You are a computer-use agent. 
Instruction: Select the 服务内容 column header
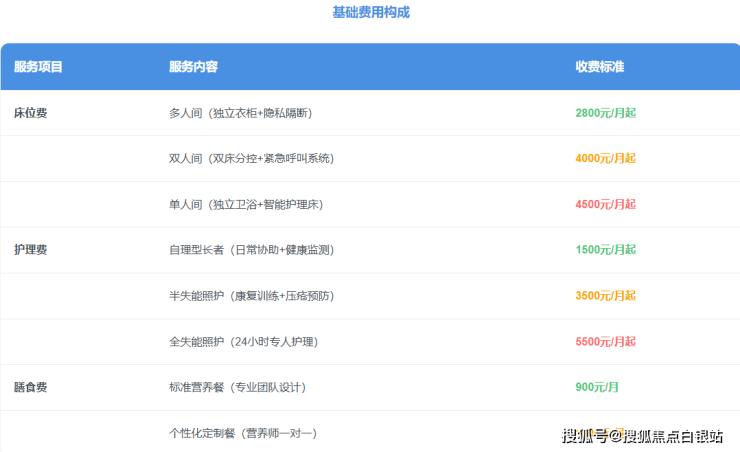[x=193, y=67]
